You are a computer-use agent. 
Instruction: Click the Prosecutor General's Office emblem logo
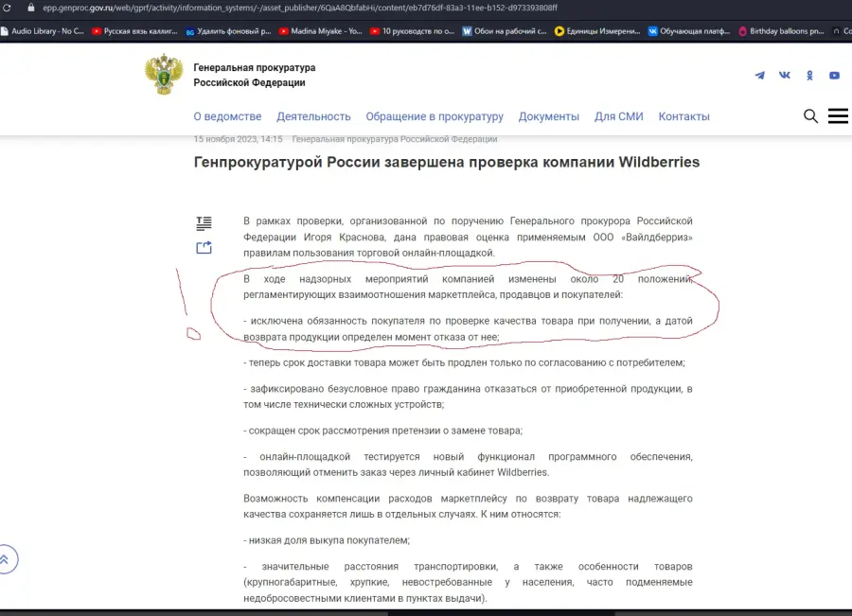tap(164, 75)
